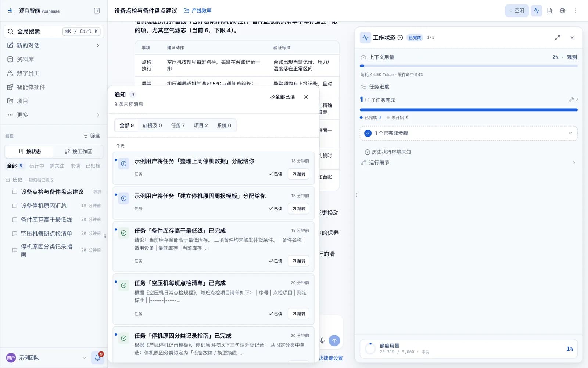The height and width of the screenshot is (368, 588).
Task: Open the three-dot more options menu
Action: coord(576,11)
